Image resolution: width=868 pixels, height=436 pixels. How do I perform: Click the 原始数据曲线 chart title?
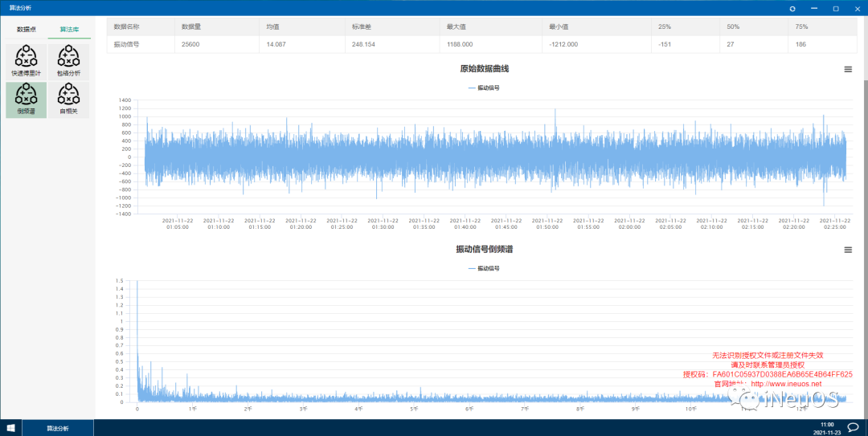point(484,68)
